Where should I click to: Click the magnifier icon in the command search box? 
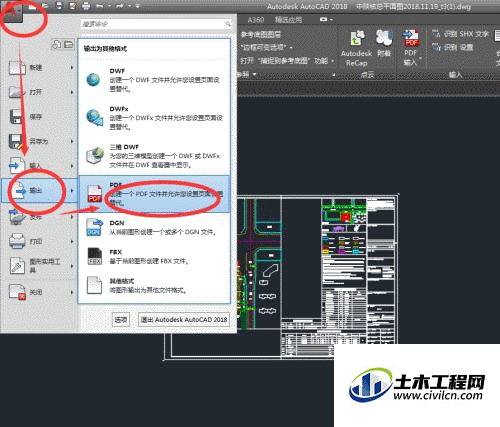[228, 24]
